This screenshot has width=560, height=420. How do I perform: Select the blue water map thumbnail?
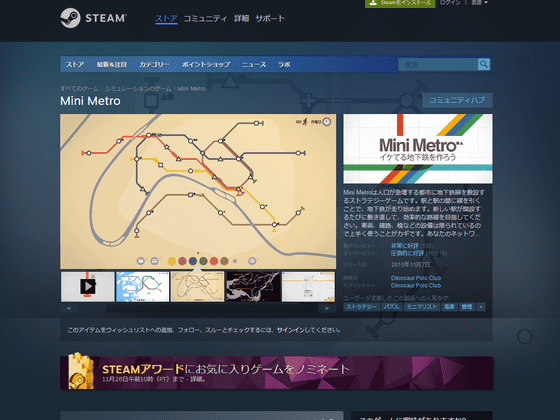click(142, 286)
